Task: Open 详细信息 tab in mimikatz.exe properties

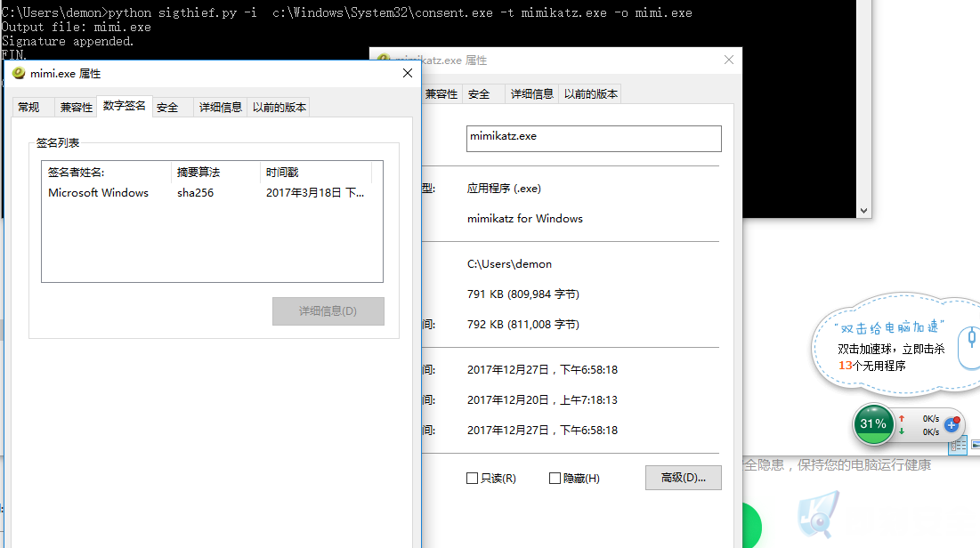Action: (532, 94)
